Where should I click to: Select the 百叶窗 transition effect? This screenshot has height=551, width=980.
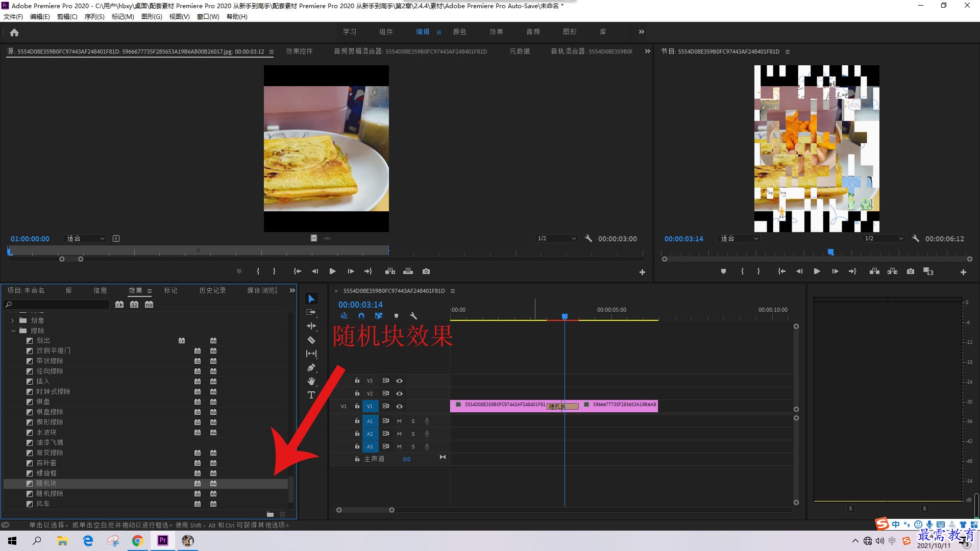(145, 463)
